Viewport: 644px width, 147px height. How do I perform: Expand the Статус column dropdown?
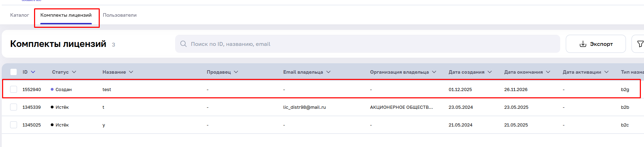point(74,72)
